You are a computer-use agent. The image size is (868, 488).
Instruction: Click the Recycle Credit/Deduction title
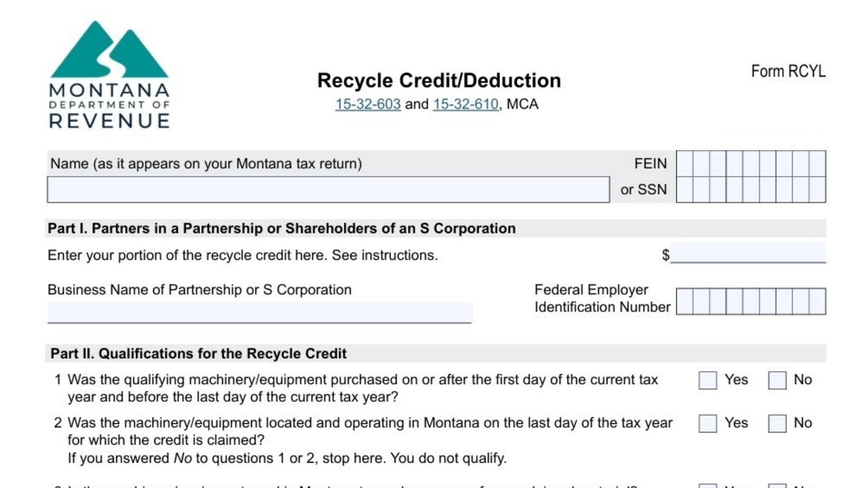tap(439, 81)
